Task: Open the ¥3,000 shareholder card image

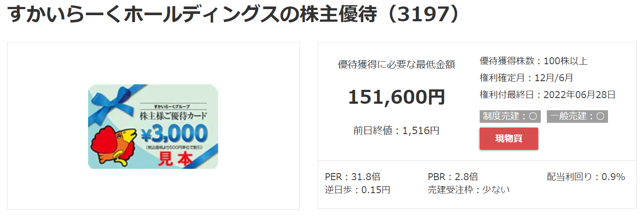Action: point(153,126)
